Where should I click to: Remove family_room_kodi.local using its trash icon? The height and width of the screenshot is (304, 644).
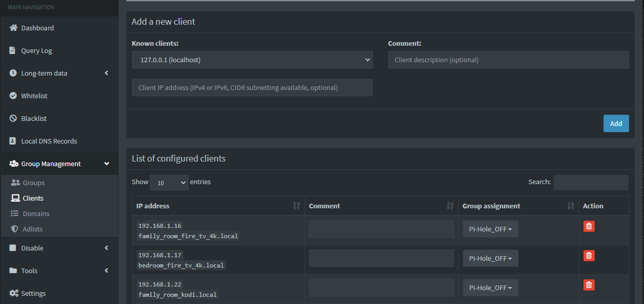[589, 285]
